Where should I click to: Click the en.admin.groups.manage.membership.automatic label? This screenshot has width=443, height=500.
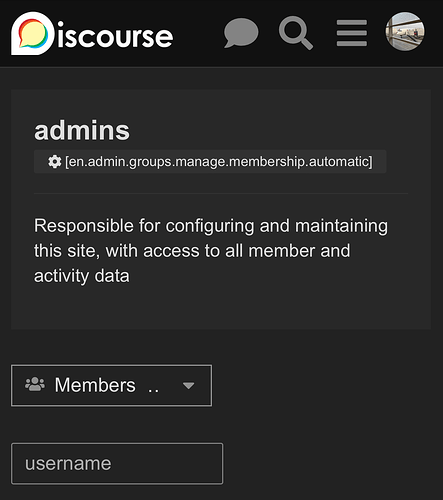click(219, 162)
